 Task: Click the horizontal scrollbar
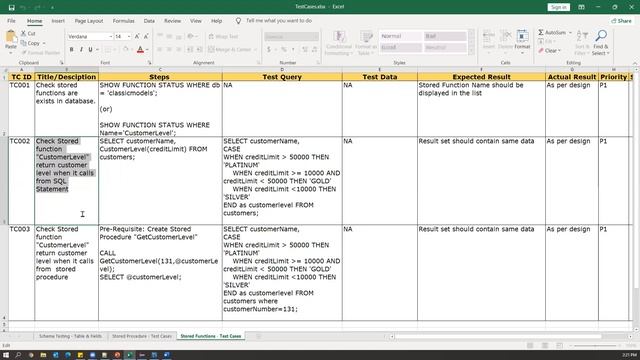[x=498, y=336]
